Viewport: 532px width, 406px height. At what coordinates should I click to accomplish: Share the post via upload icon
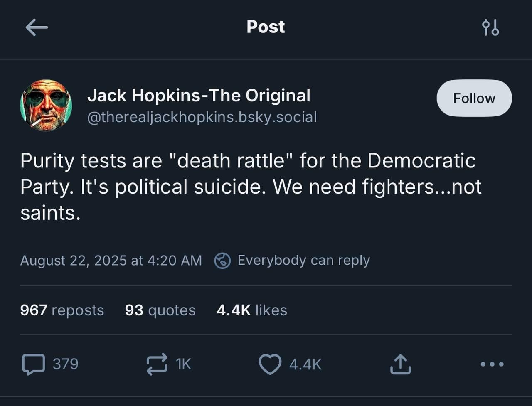pos(400,364)
